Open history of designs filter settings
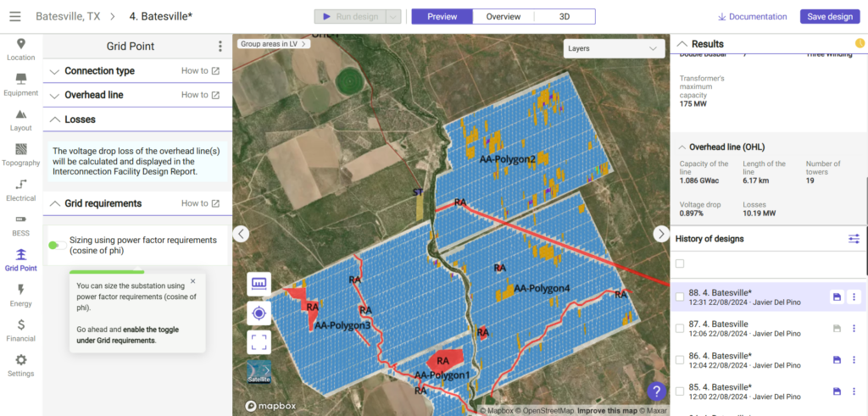868x416 pixels. pyautogui.click(x=854, y=239)
